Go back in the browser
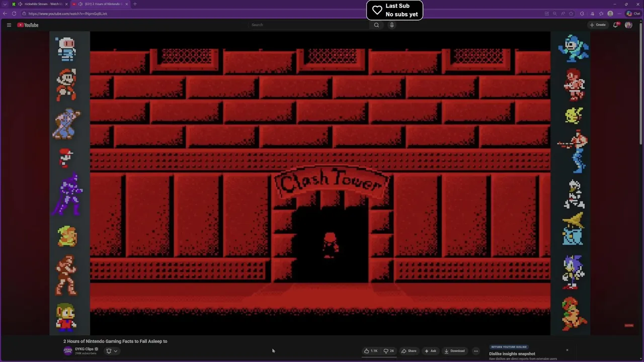This screenshot has width=644, height=362. (5, 14)
